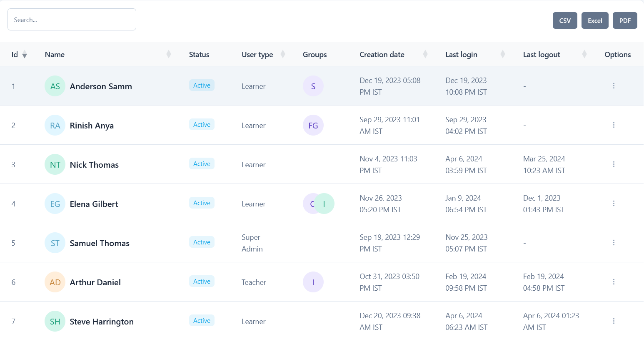Viewport: 644px width, 337px height.
Task: Click the SH avatar for Steve Harrington
Action: click(x=55, y=321)
